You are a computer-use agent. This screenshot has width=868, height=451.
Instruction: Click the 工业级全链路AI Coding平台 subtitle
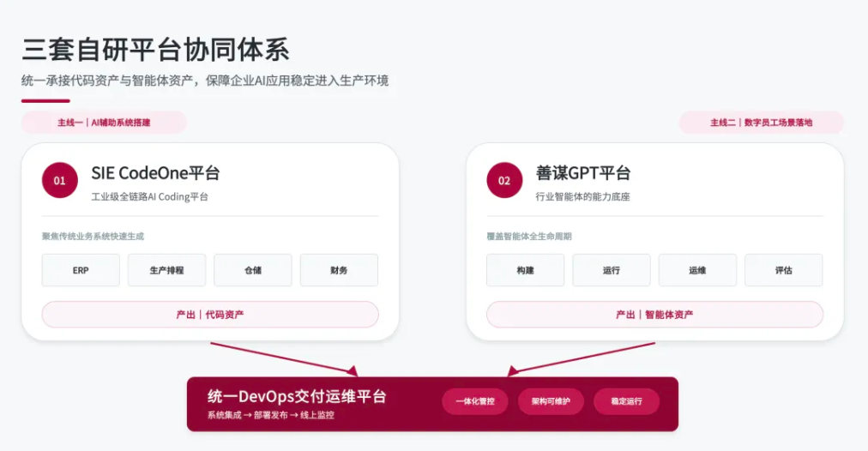(149, 196)
